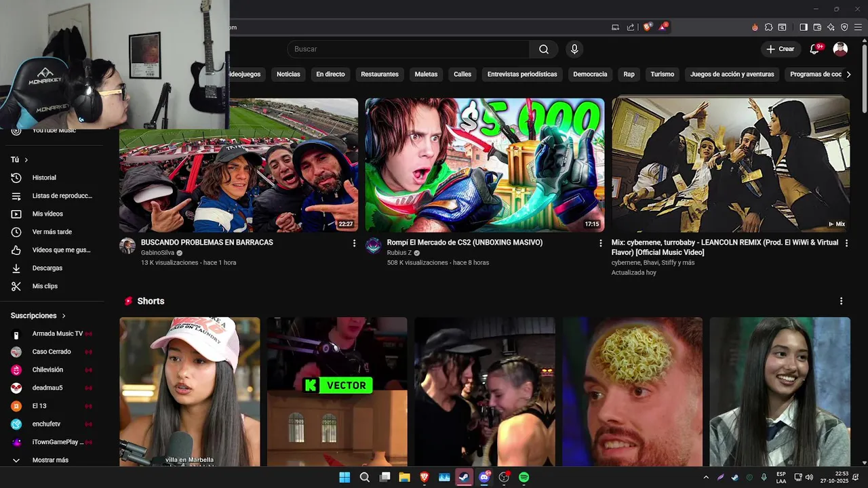This screenshot has width=868, height=488.
Task: Open Ver más tarde in sidebar
Action: point(52,232)
